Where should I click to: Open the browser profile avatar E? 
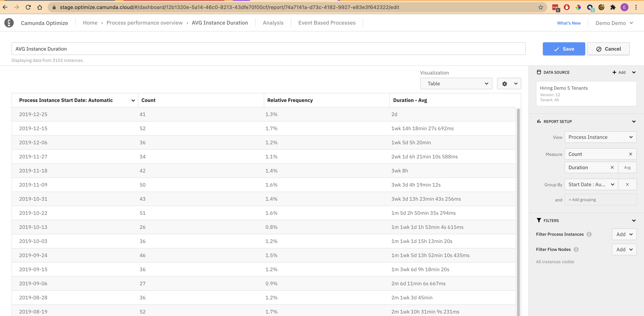click(624, 7)
